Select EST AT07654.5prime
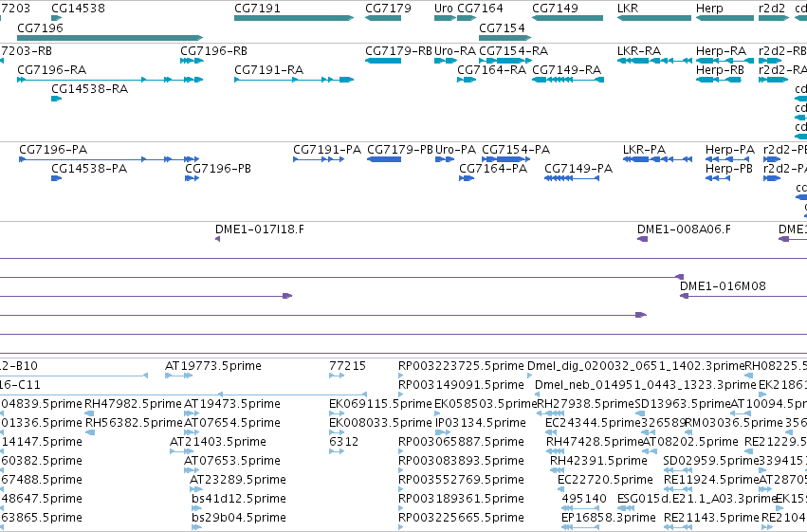The width and height of the screenshot is (807, 532). coord(232,423)
